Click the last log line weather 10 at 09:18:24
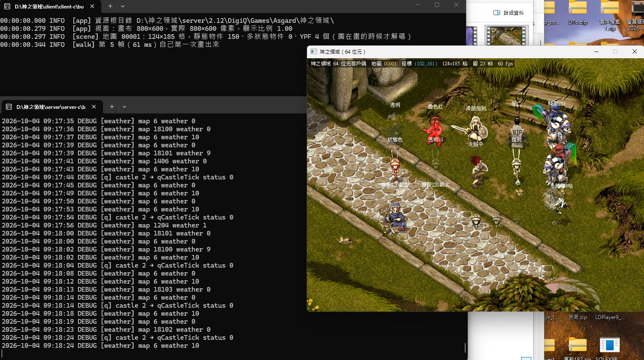The image size is (644, 360). click(100, 346)
